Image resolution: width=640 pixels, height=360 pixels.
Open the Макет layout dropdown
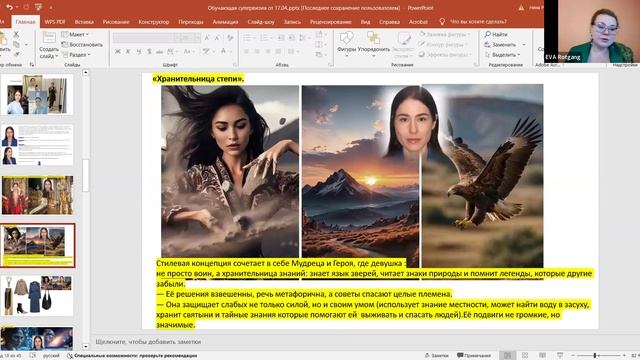tap(75, 34)
